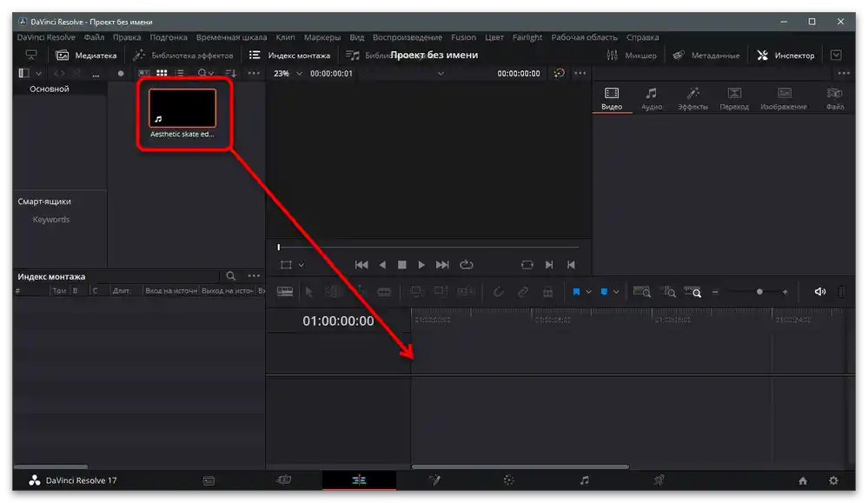The image size is (868, 503).
Task: Toggle timeline snapping with the magnet icon
Action: [498, 292]
